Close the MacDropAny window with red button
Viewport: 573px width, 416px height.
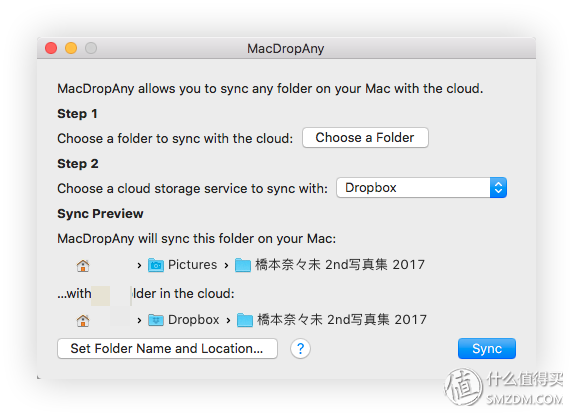pyautogui.click(x=51, y=48)
